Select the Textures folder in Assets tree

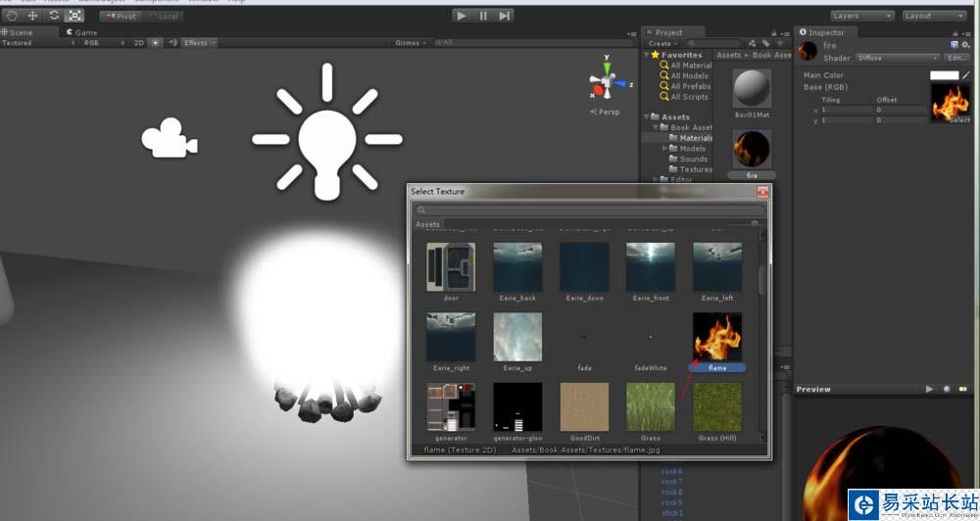pyautogui.click(x=696, y=169)
